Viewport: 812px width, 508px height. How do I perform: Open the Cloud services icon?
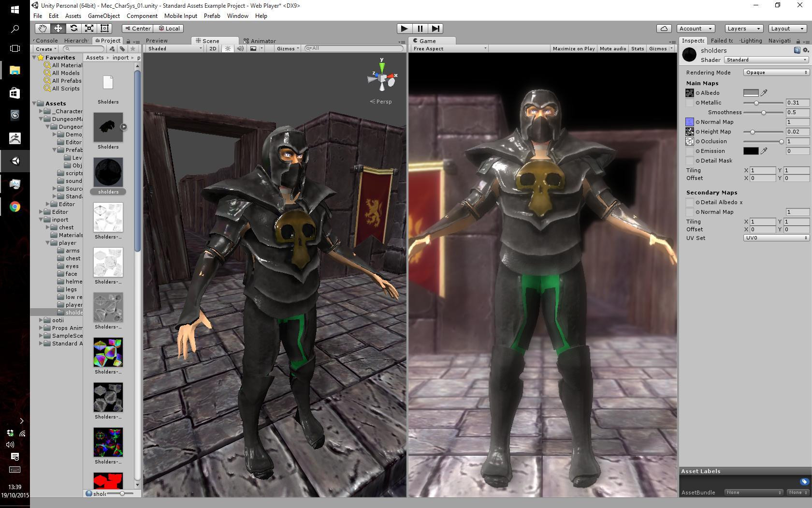[664, 29]
